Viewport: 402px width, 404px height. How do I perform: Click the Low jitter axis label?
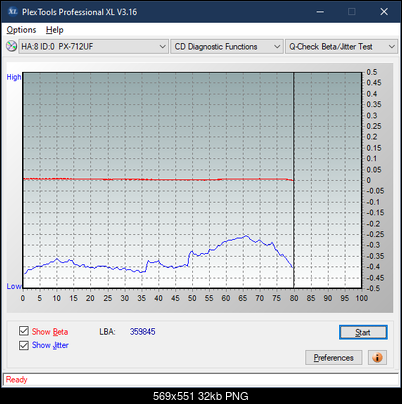point(14,286)
